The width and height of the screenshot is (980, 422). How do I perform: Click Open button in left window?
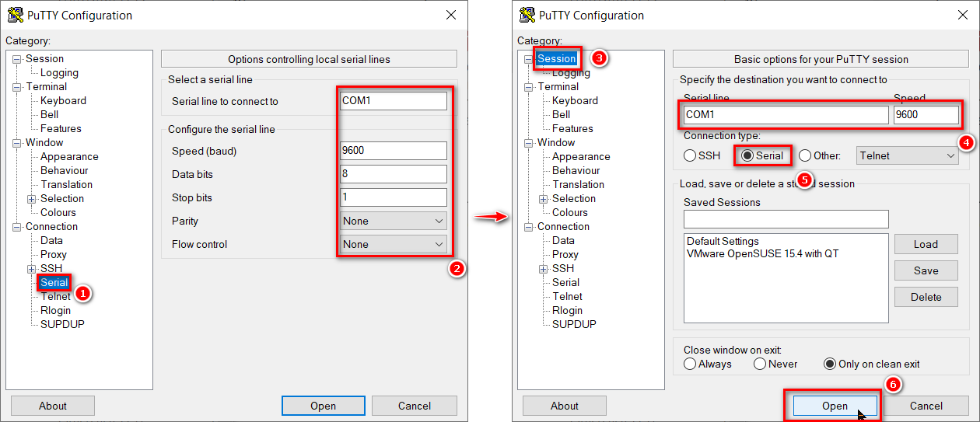click(323, 406)
